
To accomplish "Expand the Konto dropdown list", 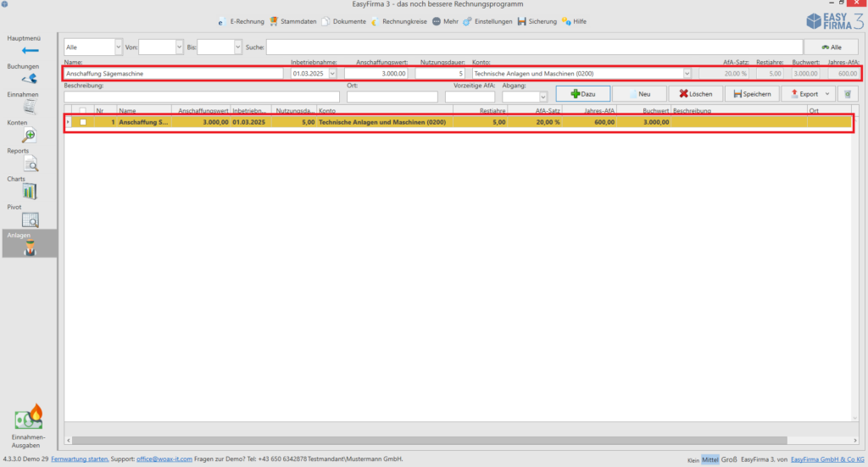I will [x=687, y=74].
